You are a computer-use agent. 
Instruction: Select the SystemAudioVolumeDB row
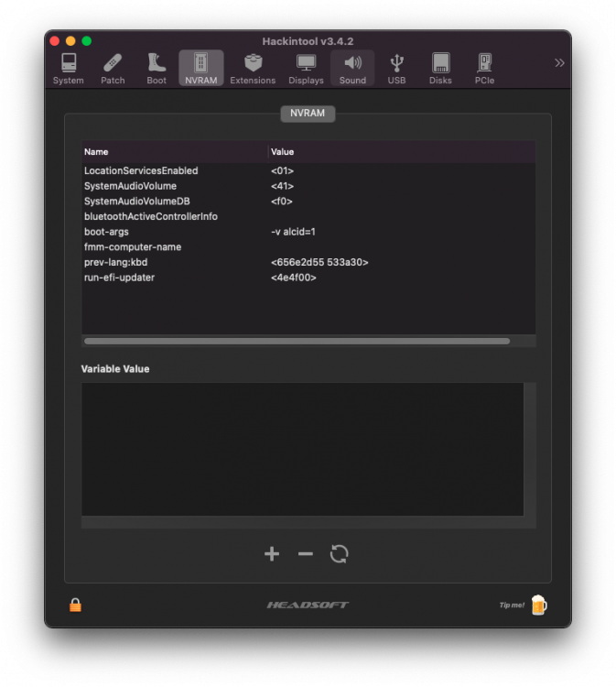(308, 202)
